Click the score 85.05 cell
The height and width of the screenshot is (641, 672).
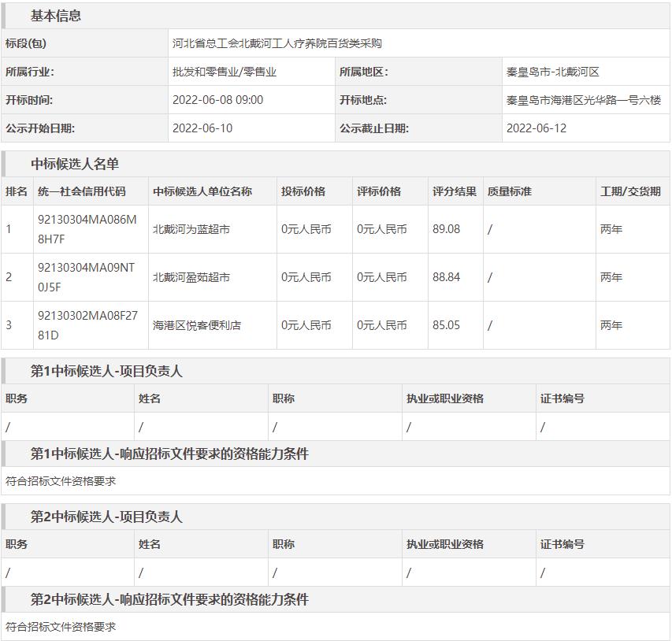(x=446, y=325)
